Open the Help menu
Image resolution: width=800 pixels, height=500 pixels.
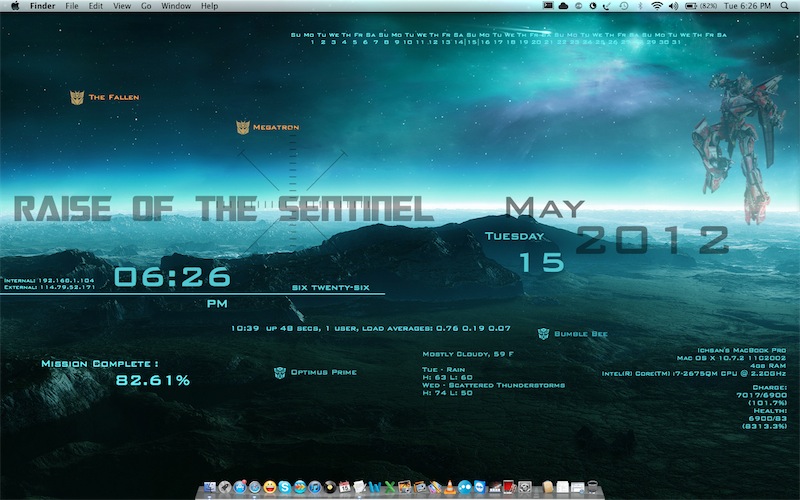(x=209, y=6)
